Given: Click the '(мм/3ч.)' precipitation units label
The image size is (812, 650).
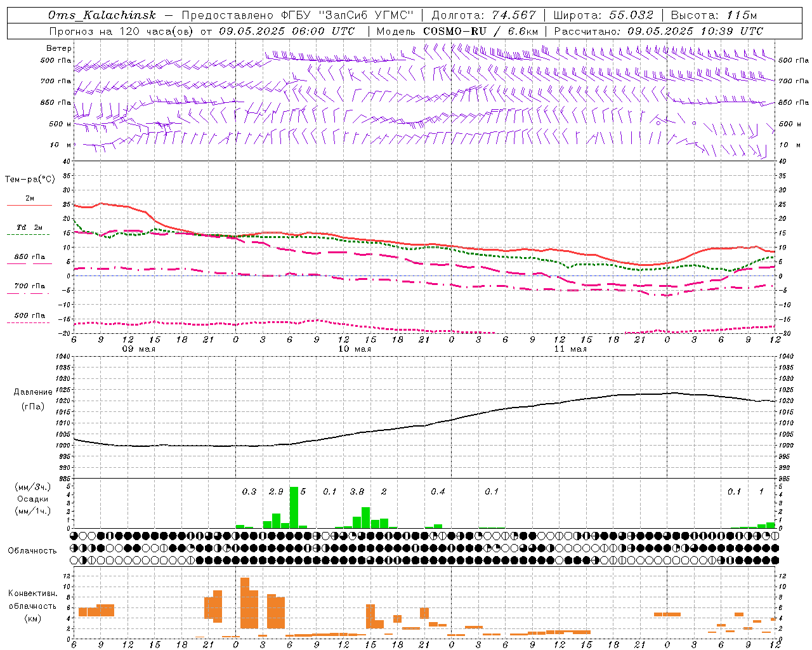Looking at the screenshot, I should [32, 487].
